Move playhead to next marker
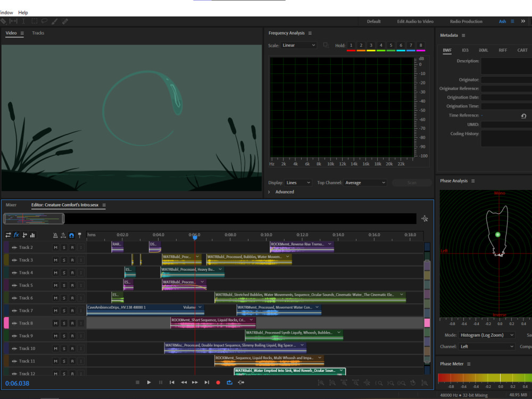This screenshot has height=399, width=532. click(206, 383)
